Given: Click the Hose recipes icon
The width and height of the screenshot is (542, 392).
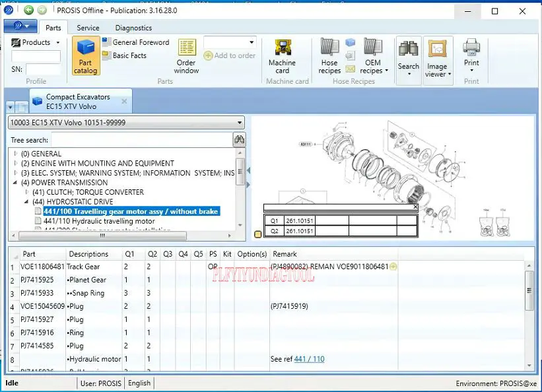Looking at the screenshot, I should point(329,55).
